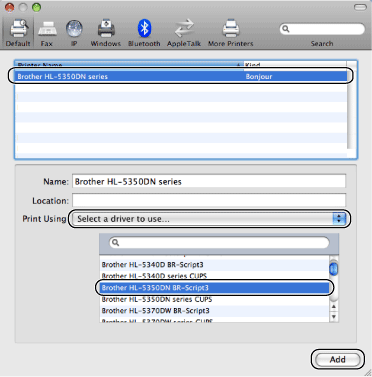The width and height of the screenshot is (372, 377).
Task: Zoom the window with green button
Action: (x=36, y=7)
